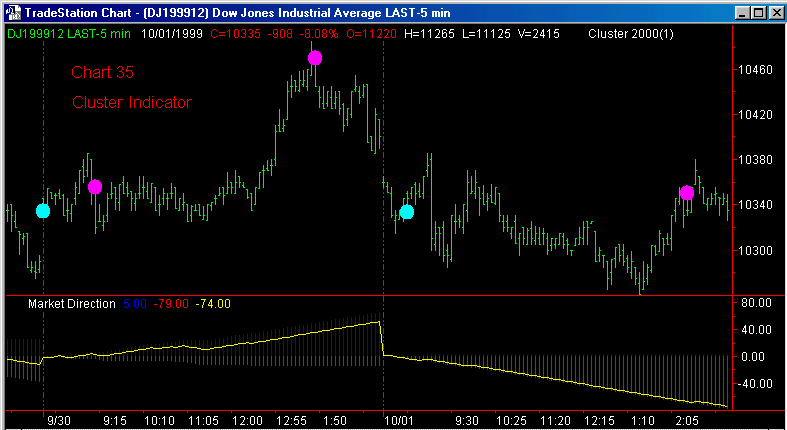
Task: Click the red '-79.00' Market Direction value
Action: coord(171,304)
